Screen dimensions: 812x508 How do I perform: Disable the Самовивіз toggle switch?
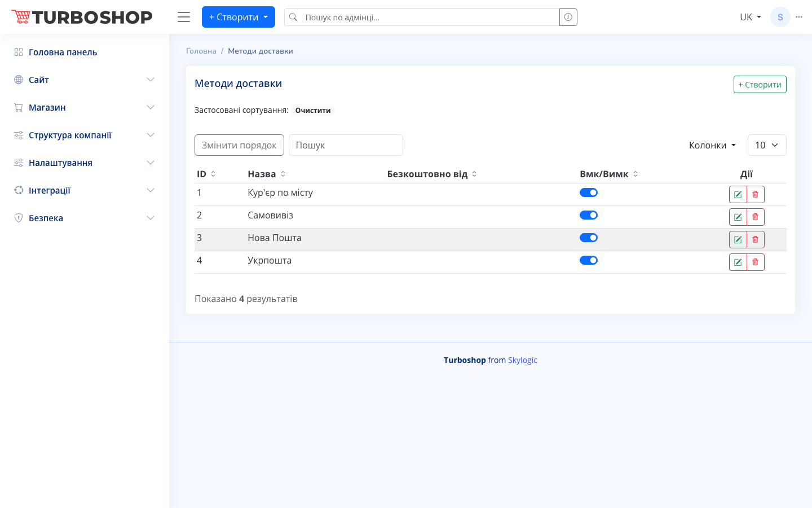click(589, 215)
